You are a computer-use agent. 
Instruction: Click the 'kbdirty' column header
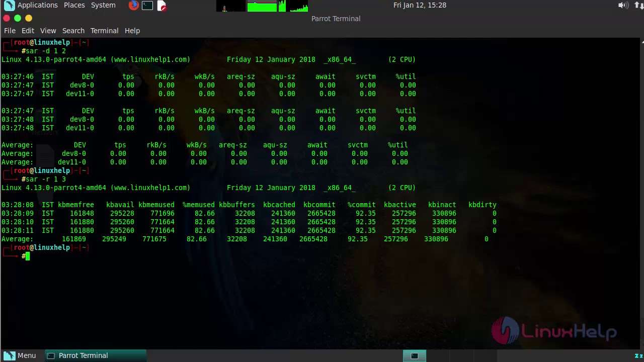482,205
